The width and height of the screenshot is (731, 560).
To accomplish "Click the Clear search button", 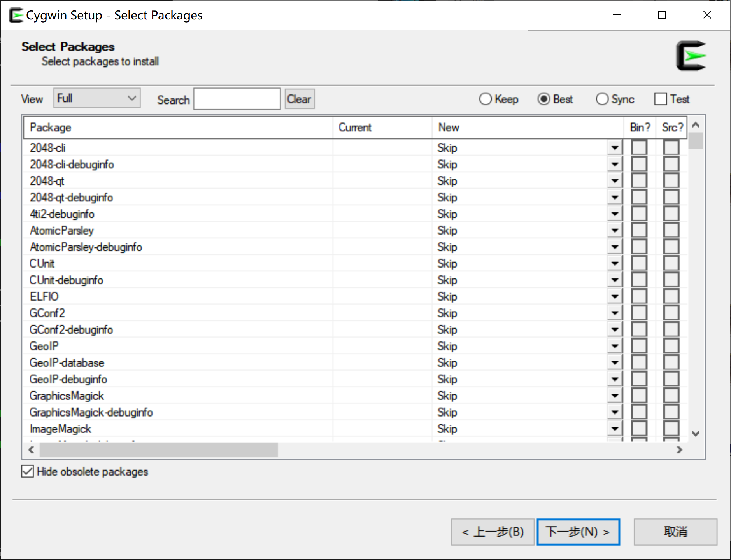I will tap(299, 99).
